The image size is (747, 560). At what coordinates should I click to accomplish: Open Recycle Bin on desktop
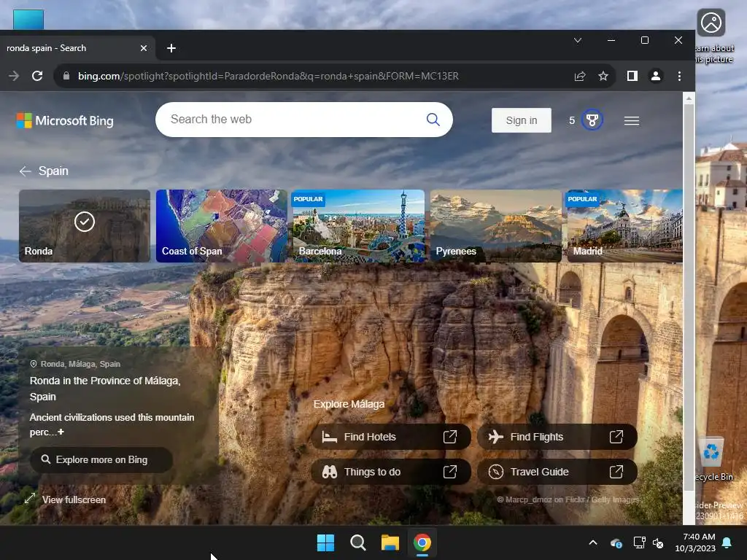click(713, 459)
